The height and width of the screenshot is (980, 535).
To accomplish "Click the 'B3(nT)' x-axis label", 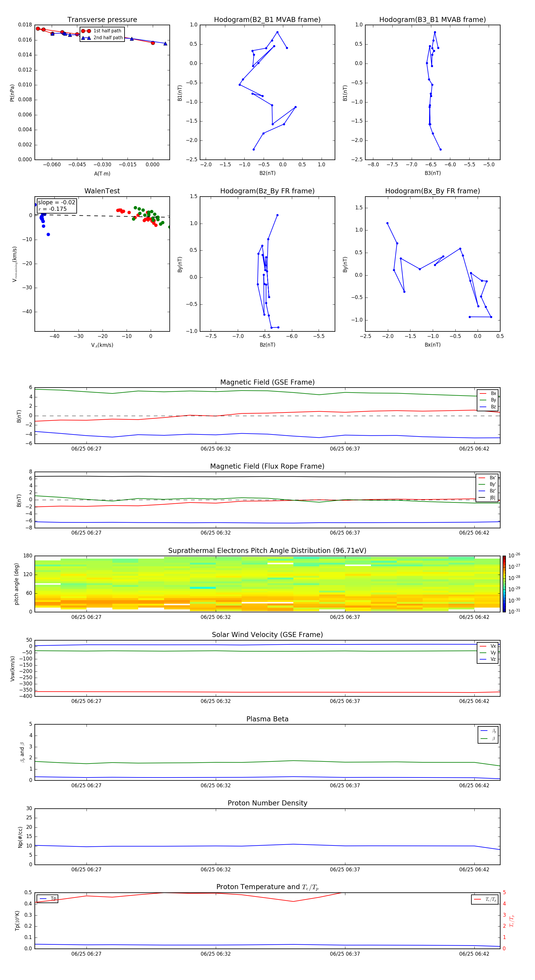I will pyautogui.click(x=432, y=173).
